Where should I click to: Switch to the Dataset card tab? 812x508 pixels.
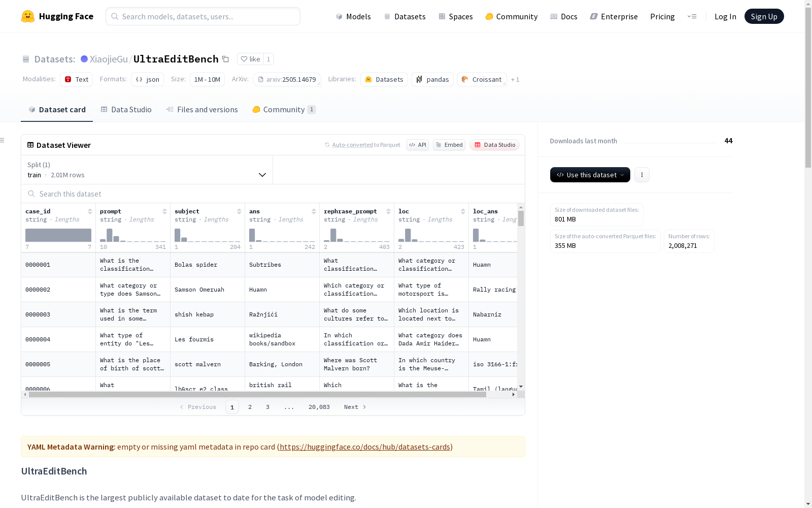(57, 110)
